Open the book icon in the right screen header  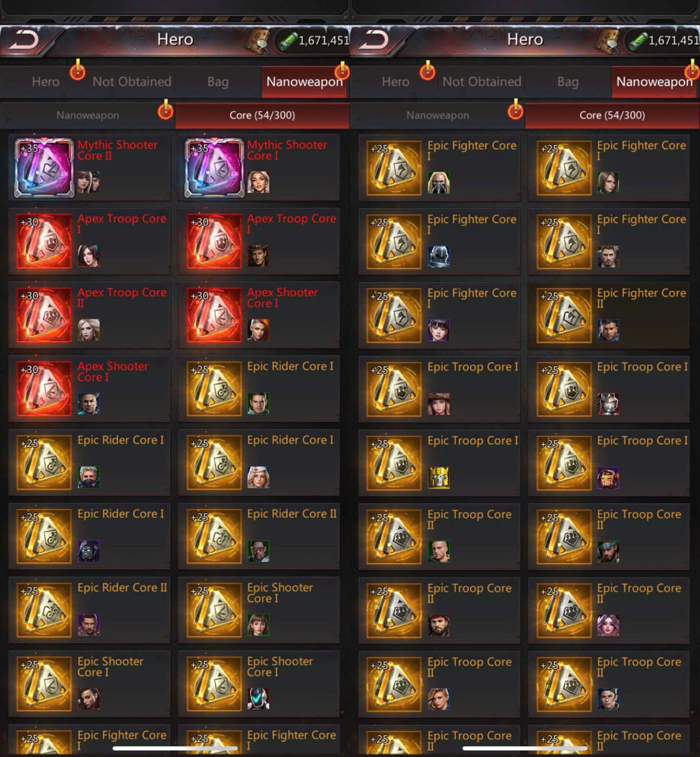[x=607, y=41]
